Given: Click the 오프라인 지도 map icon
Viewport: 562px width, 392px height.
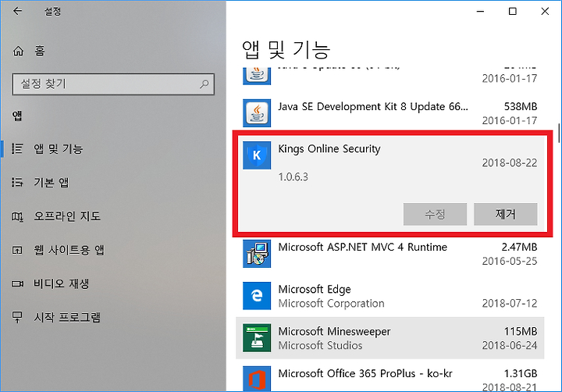Looking at the screenshot, I should tap(17, 216).
